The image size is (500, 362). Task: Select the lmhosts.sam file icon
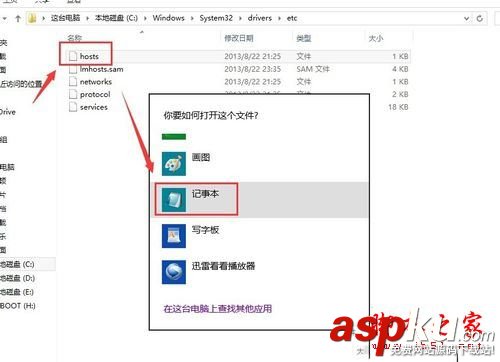(x=73, y=69)
